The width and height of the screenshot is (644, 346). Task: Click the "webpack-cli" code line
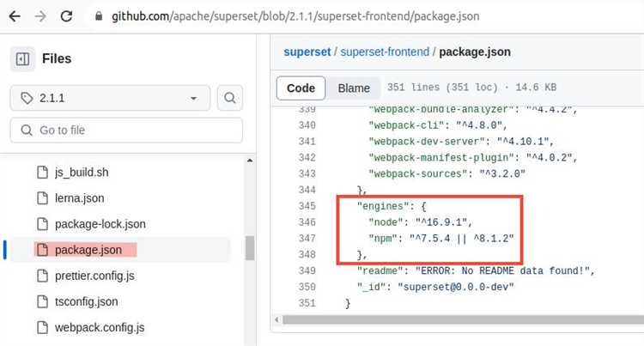[x=438, y=125]
